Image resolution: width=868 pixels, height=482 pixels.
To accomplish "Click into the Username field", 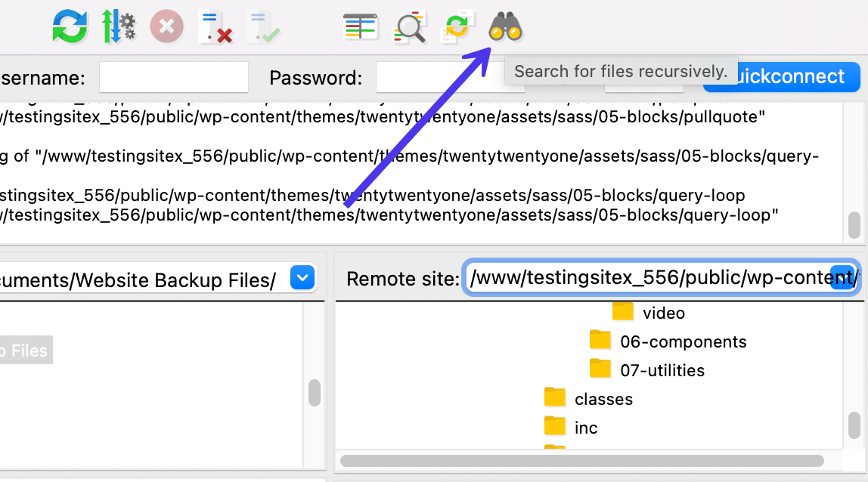I will click(x=173, y=76).
